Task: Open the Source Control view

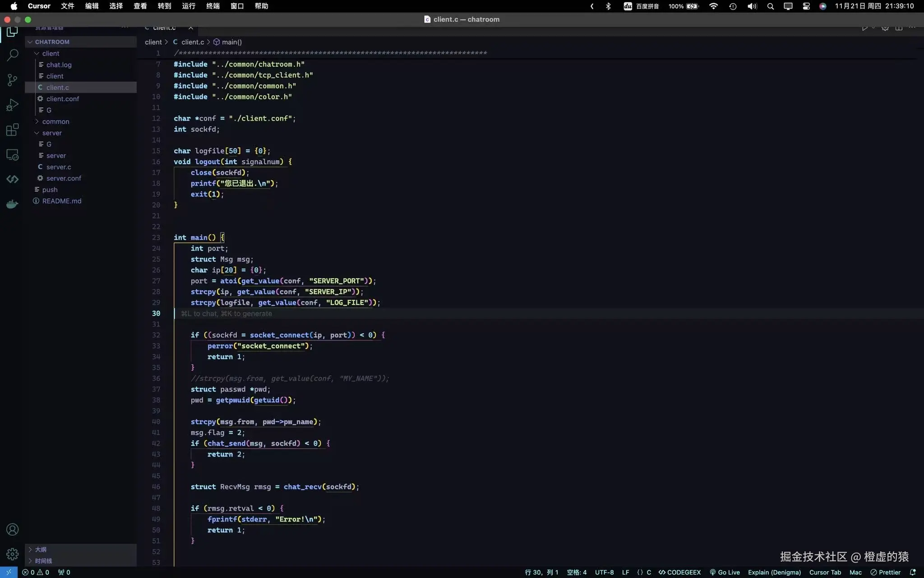Action: 12,80
